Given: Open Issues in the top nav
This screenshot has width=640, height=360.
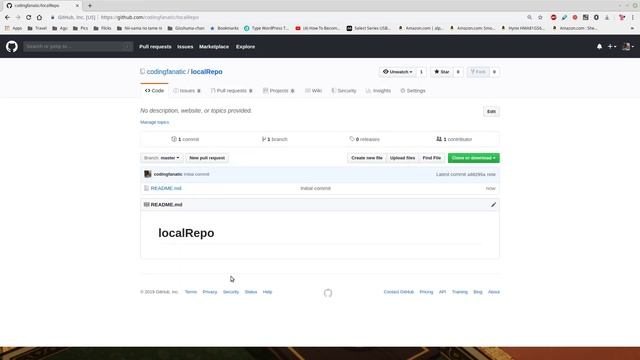Looking at the screenshot, I should [185, 47].
